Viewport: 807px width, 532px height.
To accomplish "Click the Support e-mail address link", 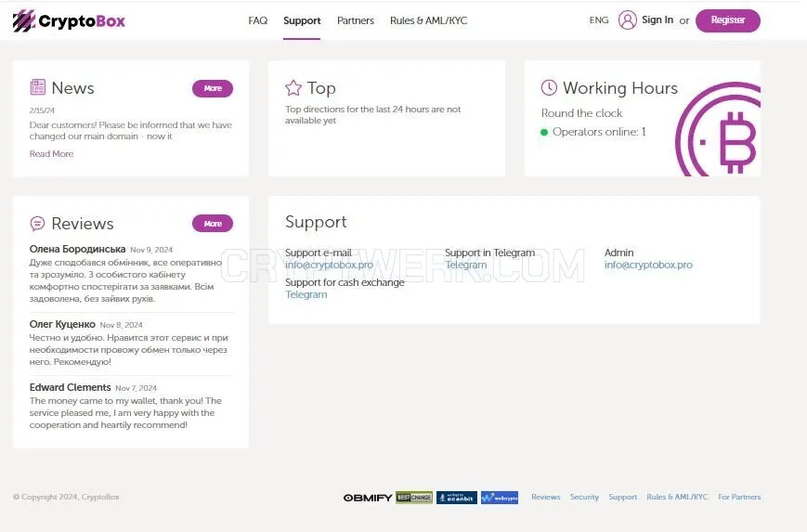I will point(330,265).
